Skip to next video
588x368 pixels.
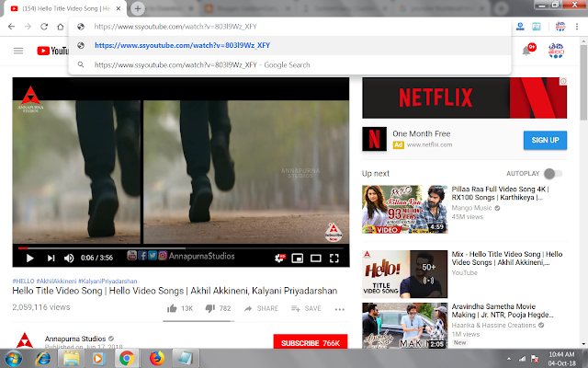pos(51,258)
